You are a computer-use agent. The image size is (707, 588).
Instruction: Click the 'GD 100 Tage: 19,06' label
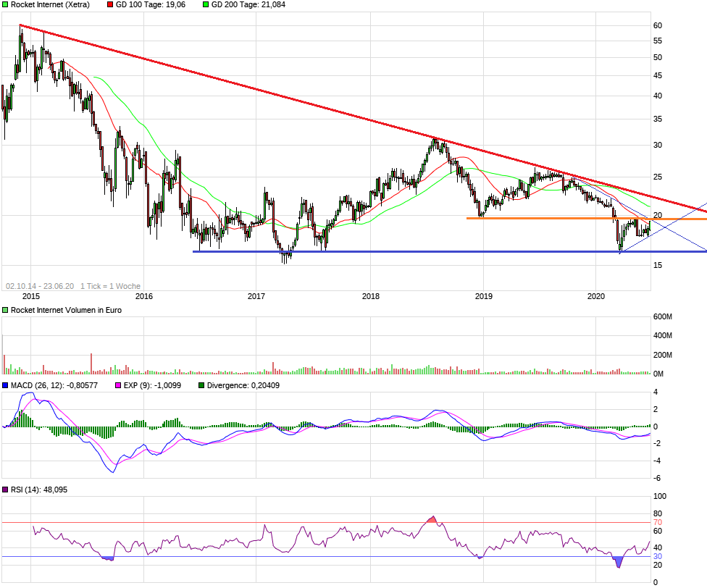tap(151, 5)
